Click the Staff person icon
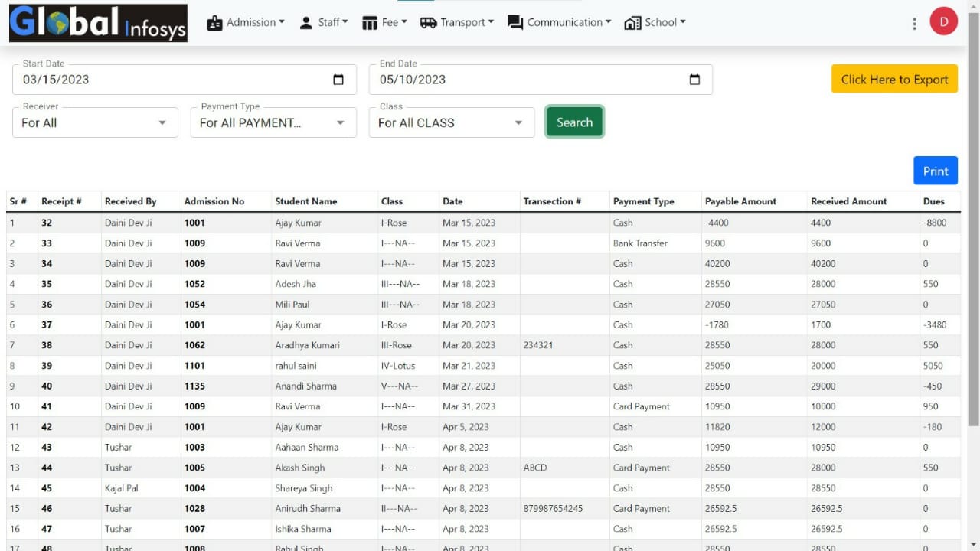 point(306,23)
